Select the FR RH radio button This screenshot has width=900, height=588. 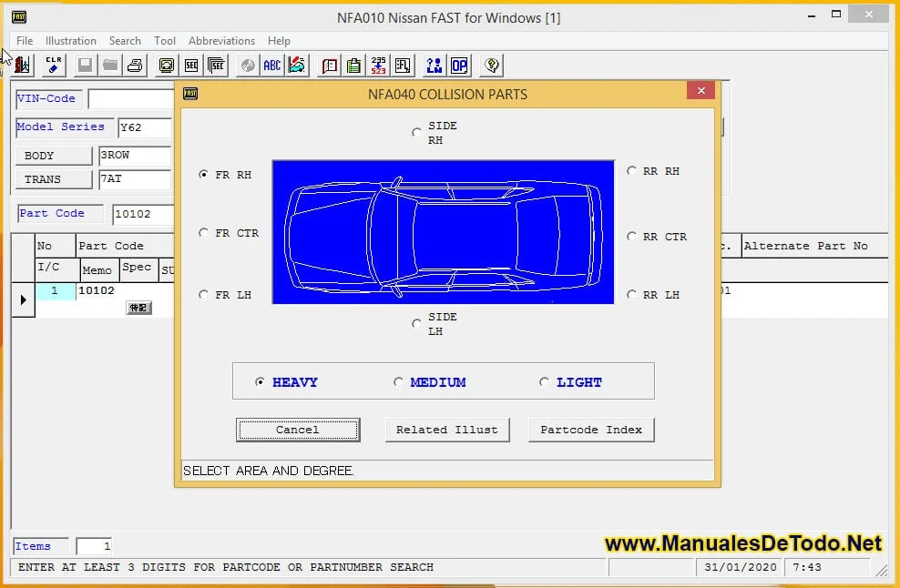[x=203, y=175]
